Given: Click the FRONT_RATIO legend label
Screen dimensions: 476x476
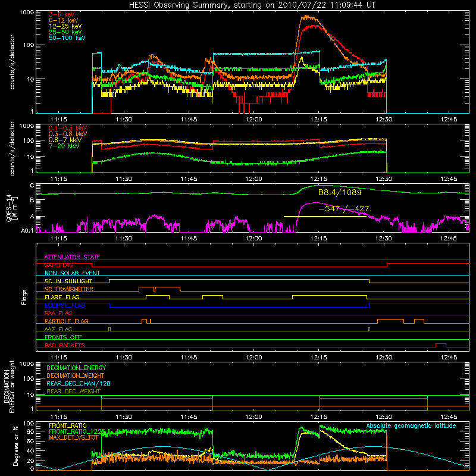Looking at the screenshot, I should [68, 425].
